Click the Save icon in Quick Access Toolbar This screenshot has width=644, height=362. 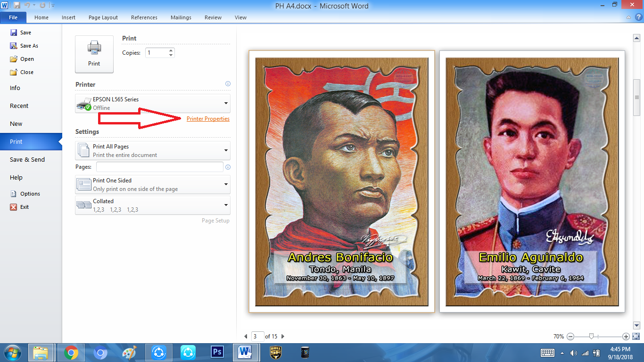click(17, 6)
